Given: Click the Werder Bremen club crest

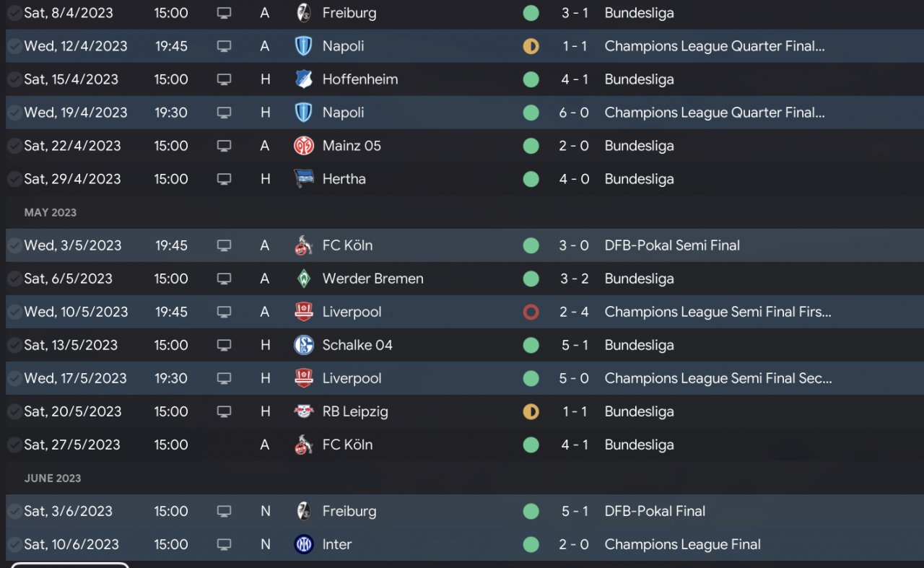Looking at the screenshot, I should point(304,279).
